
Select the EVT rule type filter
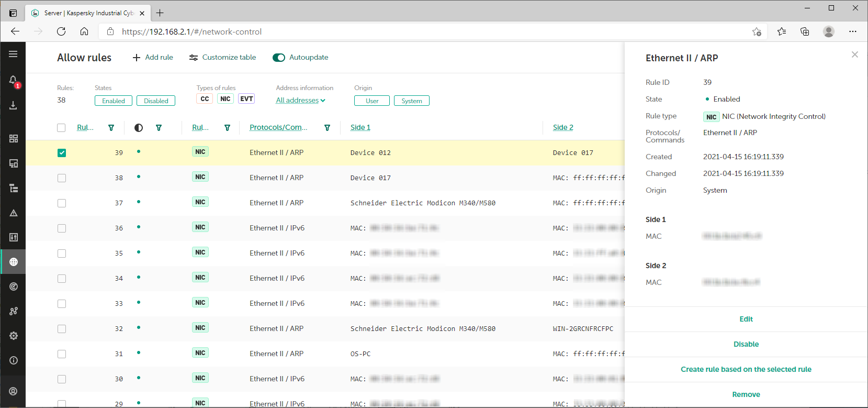(x=246, y=99)
